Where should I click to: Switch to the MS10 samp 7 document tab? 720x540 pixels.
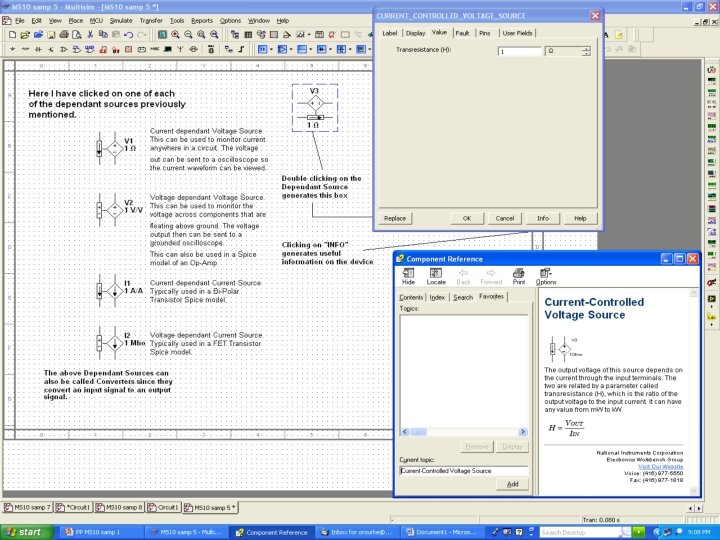coord(27,507)
